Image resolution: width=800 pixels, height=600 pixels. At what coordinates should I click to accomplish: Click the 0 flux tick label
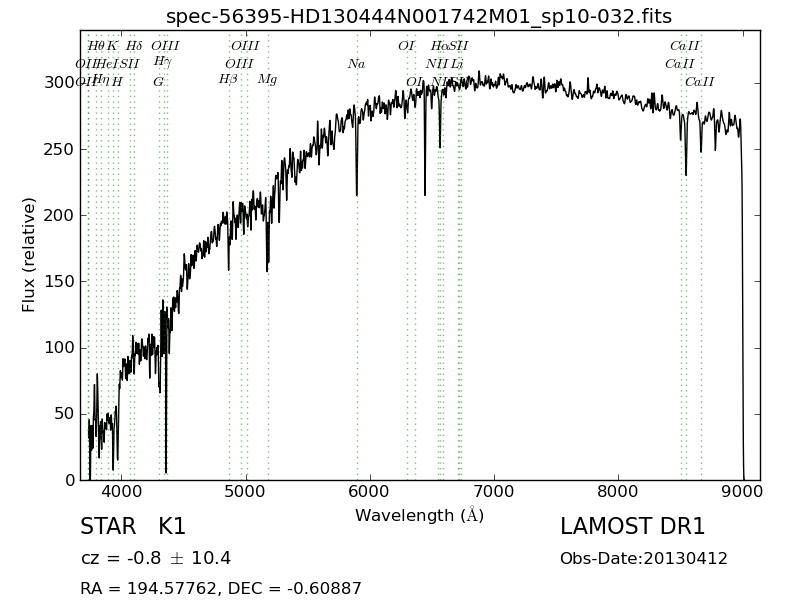pyautogui.click(x=70, y=480)
